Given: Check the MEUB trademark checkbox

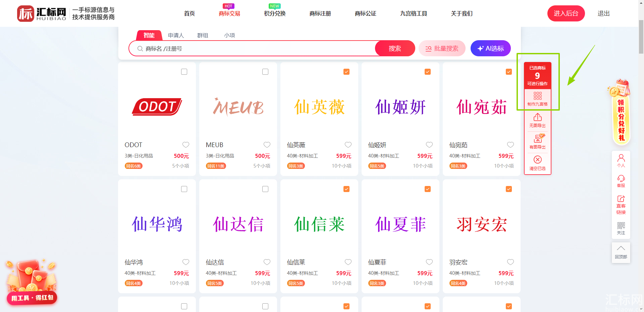Looking at the screenshot, I should pyautogui.click(x=265, y=72).
